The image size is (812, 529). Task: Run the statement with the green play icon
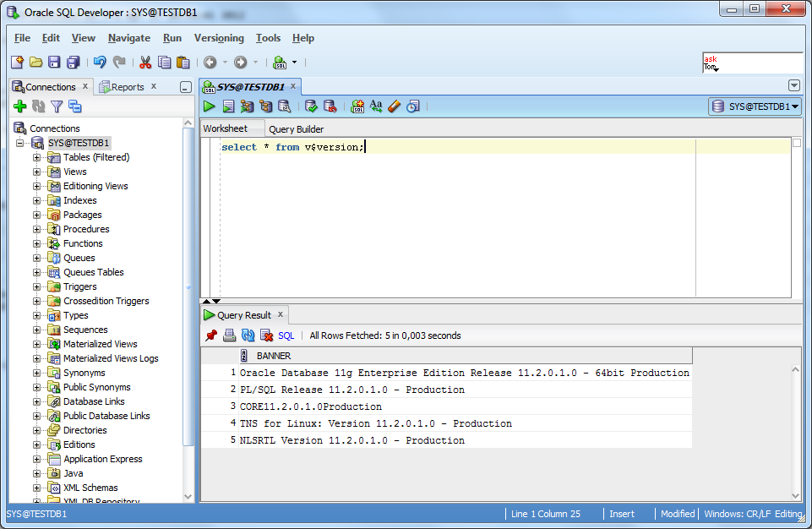(x=210, y=106)
